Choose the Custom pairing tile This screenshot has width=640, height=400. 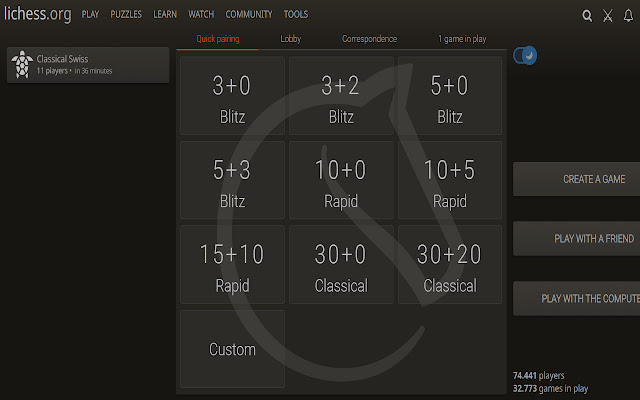[232, 350]
